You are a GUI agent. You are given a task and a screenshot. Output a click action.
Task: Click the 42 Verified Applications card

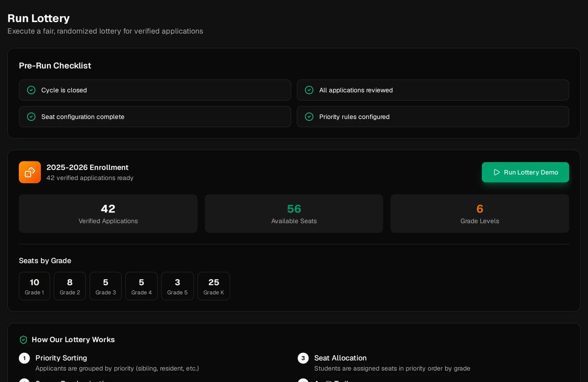pyautogui.click(x=108, y=213)
